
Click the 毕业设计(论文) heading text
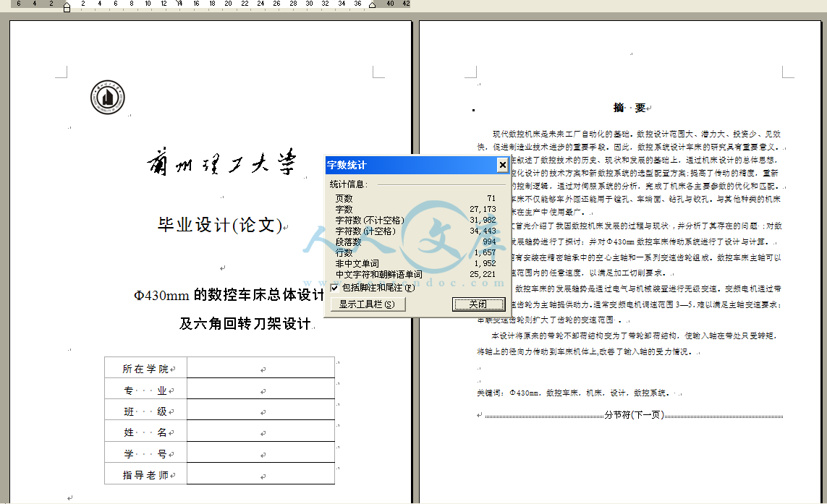[221, 225]
